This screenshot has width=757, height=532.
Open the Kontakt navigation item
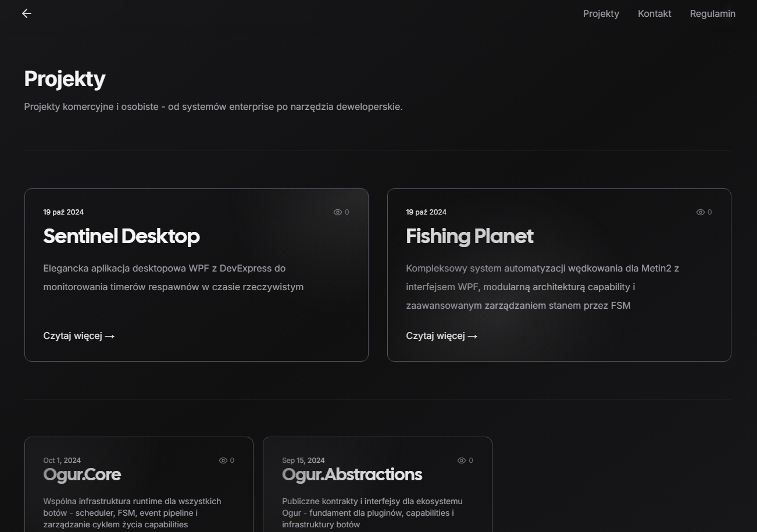tap(654, 13)
